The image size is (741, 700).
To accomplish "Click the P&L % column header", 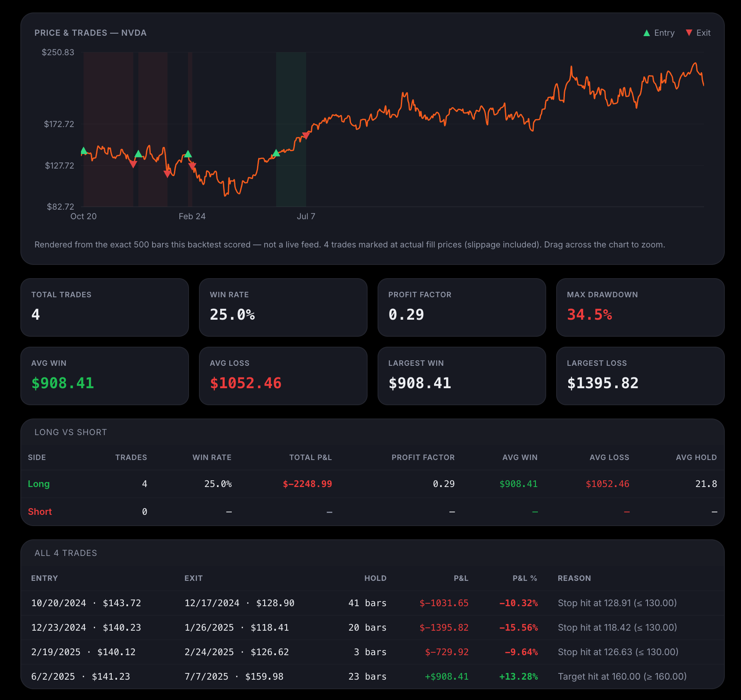I will pyautogui.click(x=525, y=578).
